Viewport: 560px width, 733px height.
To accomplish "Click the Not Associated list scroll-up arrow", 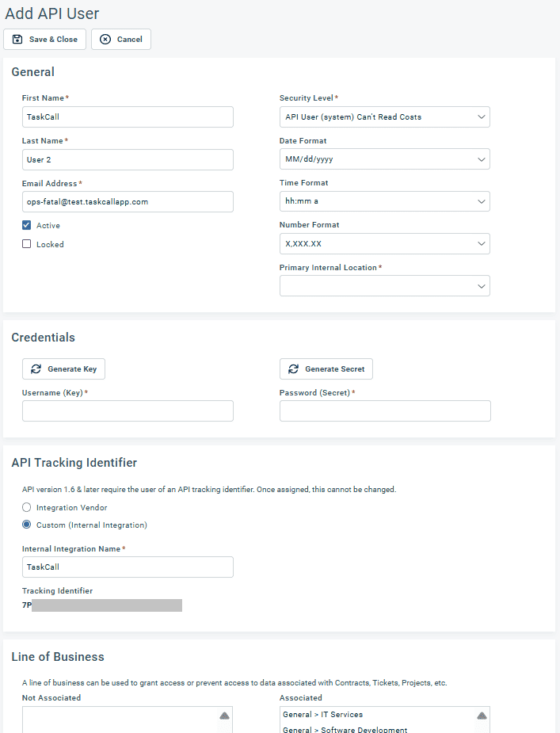I will 224,716.
